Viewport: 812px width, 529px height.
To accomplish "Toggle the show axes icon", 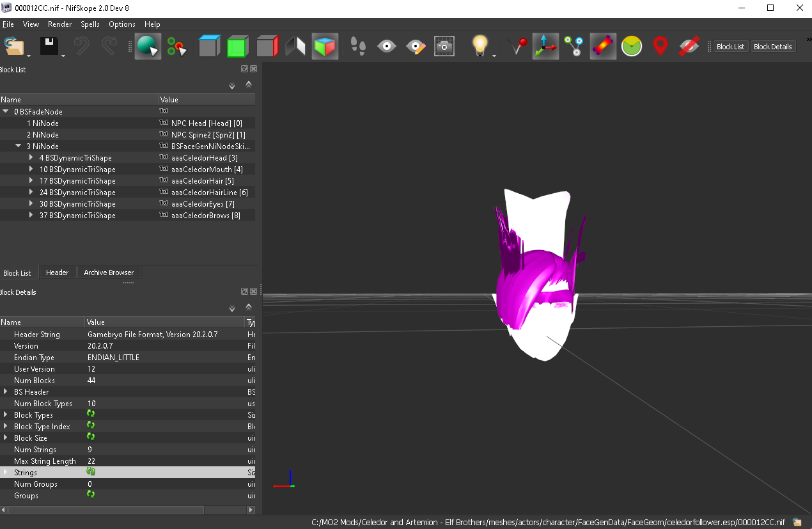I will (545, 46).
